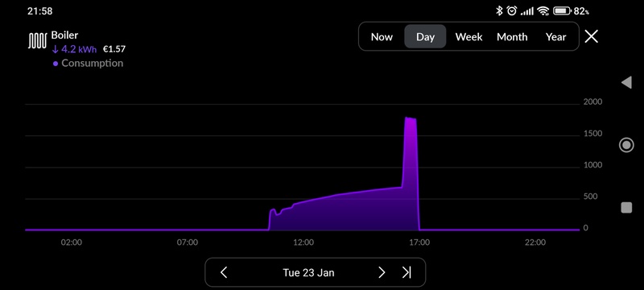Tap the 1500 y-axis value
The height and width of the screenshot is (290, 644).
click(592, 134)
